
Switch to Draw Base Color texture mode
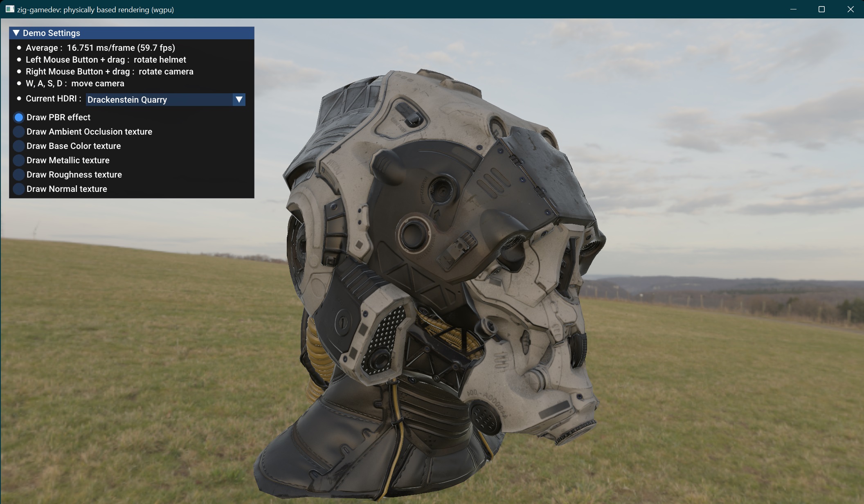73,146
